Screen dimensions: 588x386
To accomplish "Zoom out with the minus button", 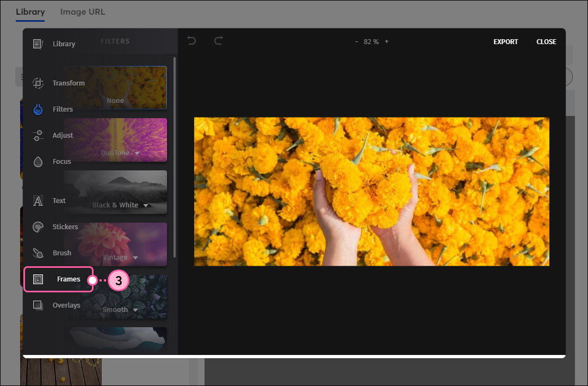I will [356, 42].
